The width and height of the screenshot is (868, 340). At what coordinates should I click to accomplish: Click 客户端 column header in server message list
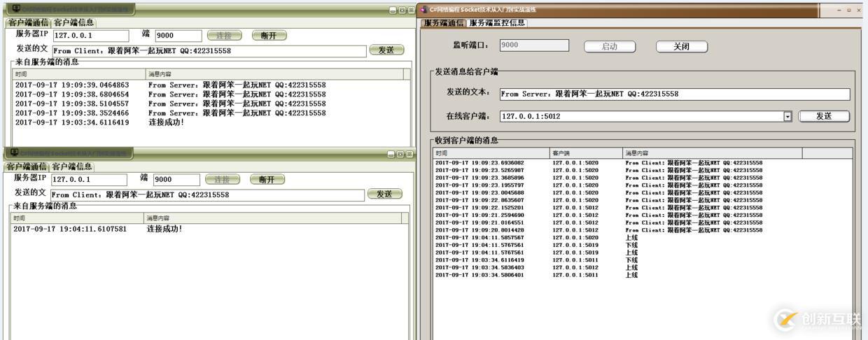(x=587, y=153)
